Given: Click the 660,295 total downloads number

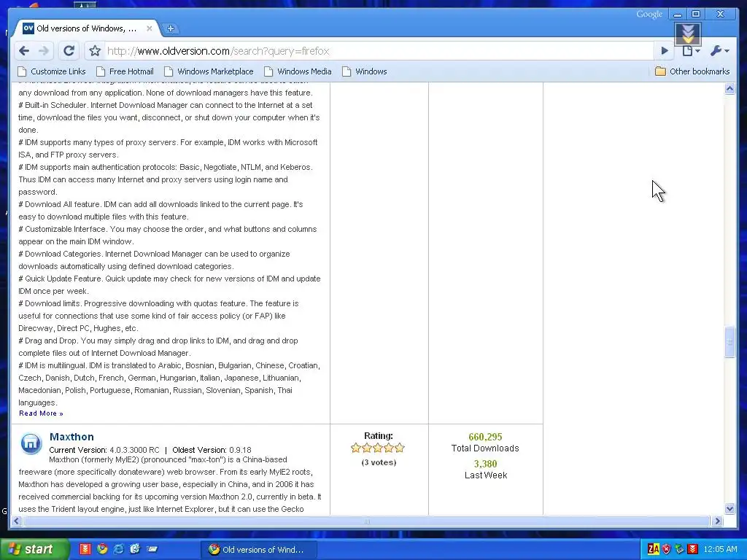Looking at the screenshot, I should [x=485, y=437].
